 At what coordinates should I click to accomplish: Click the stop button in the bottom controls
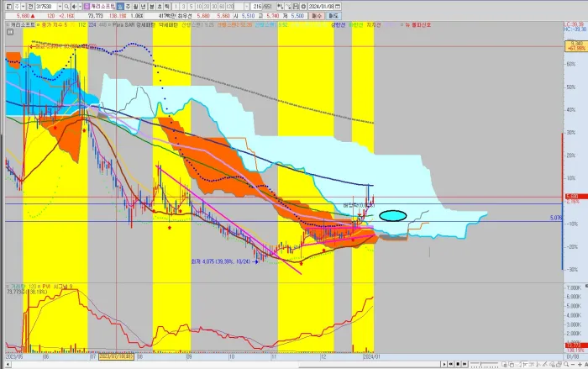[x=458, y=364]
